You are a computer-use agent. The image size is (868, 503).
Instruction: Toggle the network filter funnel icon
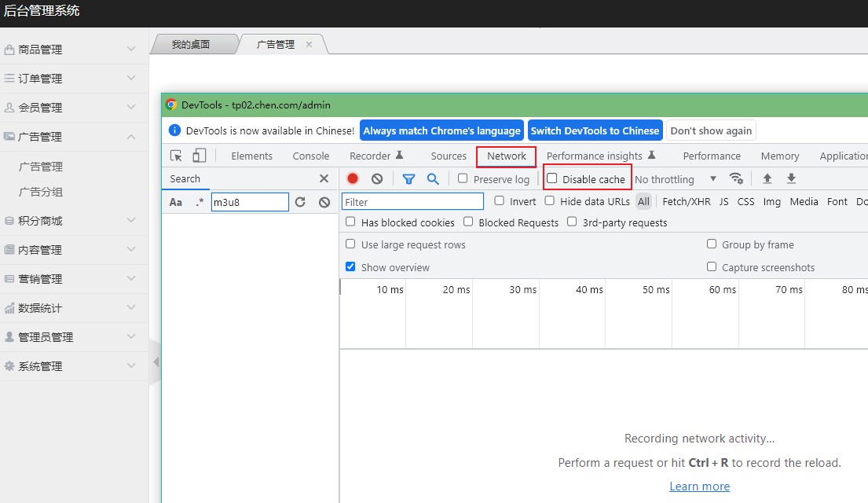408,179
